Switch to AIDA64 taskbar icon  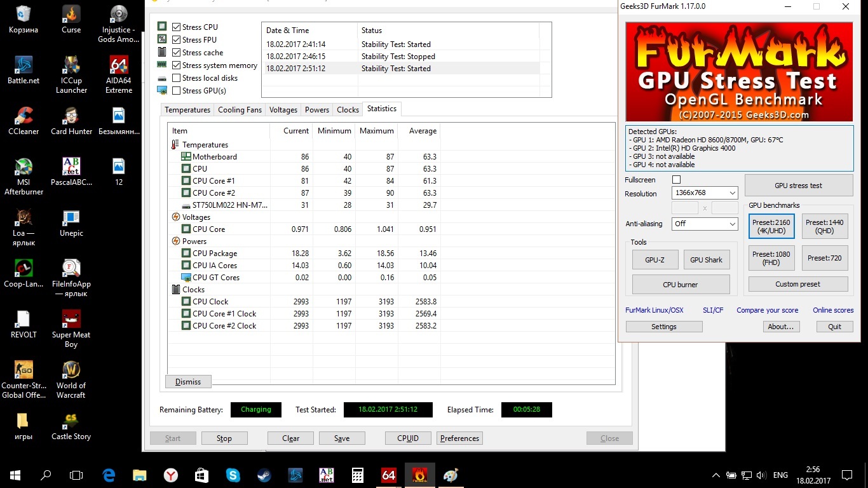(x=388, y=475)
